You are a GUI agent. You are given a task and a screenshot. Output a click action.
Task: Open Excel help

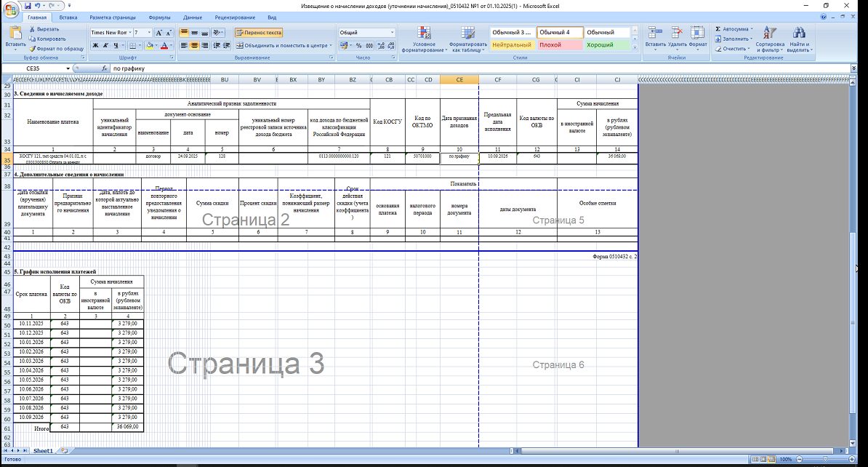click(824, 17)
